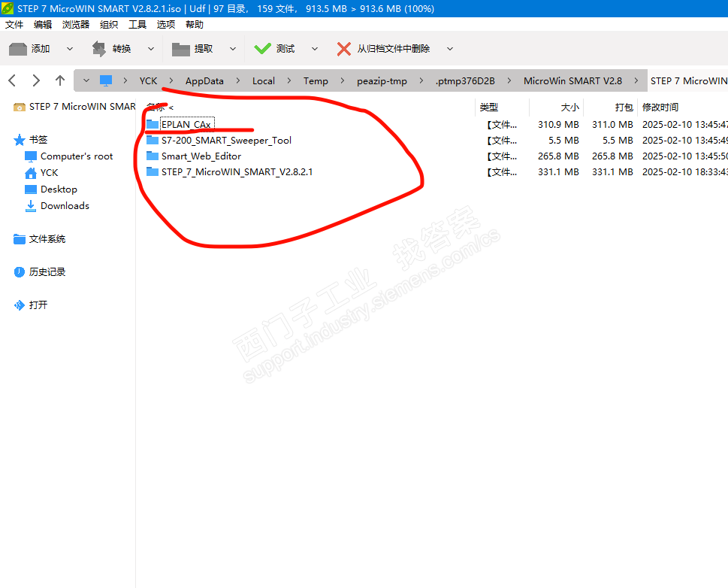Select the STEP_7_MicroWIN_SMART_V2.8.2.1 folder name
The width and height of the screenshot is (728, 588).
coord(237,172)
